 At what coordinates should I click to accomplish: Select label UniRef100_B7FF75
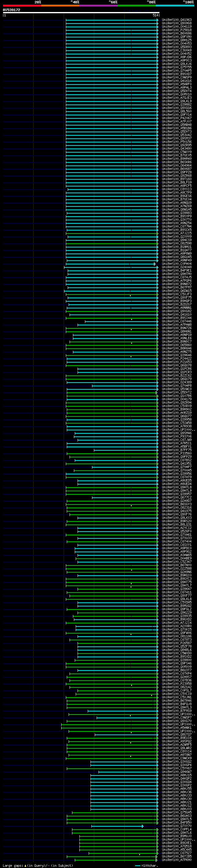(x=176, y=450)
